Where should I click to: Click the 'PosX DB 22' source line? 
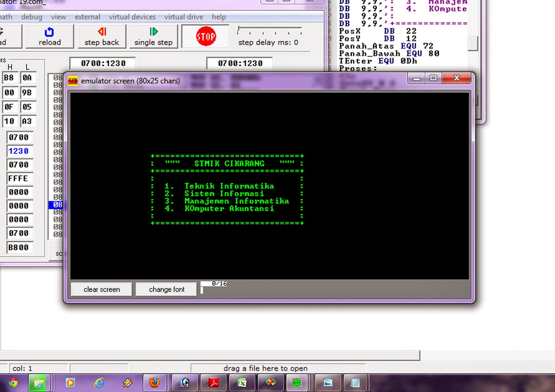click(x=378, y=31)
